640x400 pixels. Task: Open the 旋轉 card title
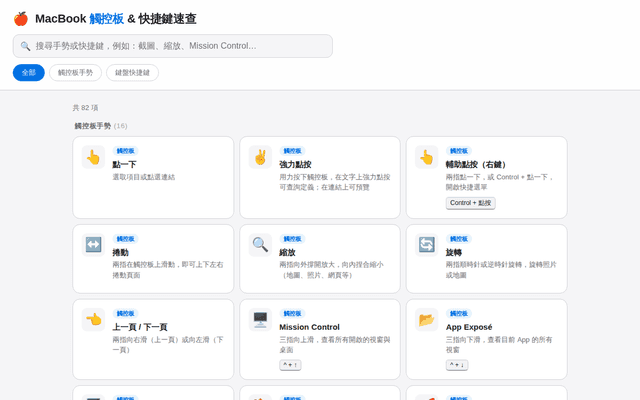pos(454,253)
